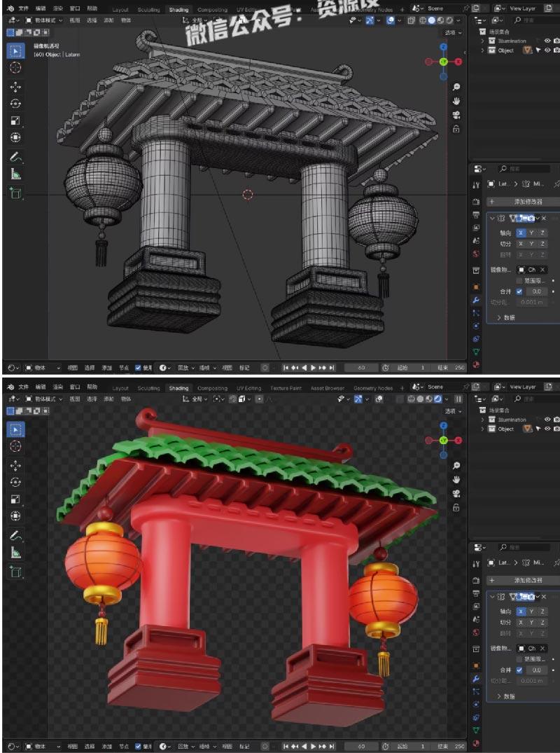This screenshot has width=560, height=753.
Task: Open the 物体模式 dropdown in the bottom window
Action: 45,399
